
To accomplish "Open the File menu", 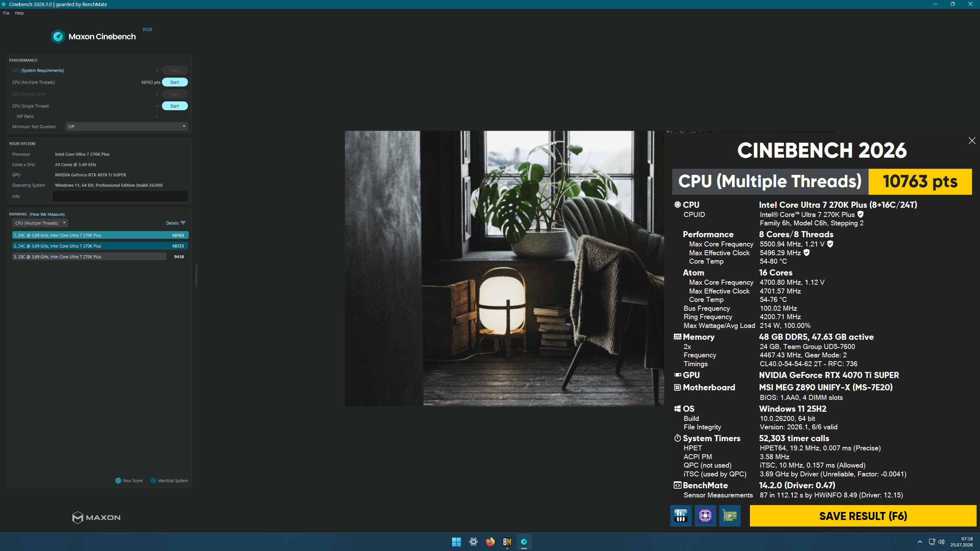I will (x=6, y=13).
